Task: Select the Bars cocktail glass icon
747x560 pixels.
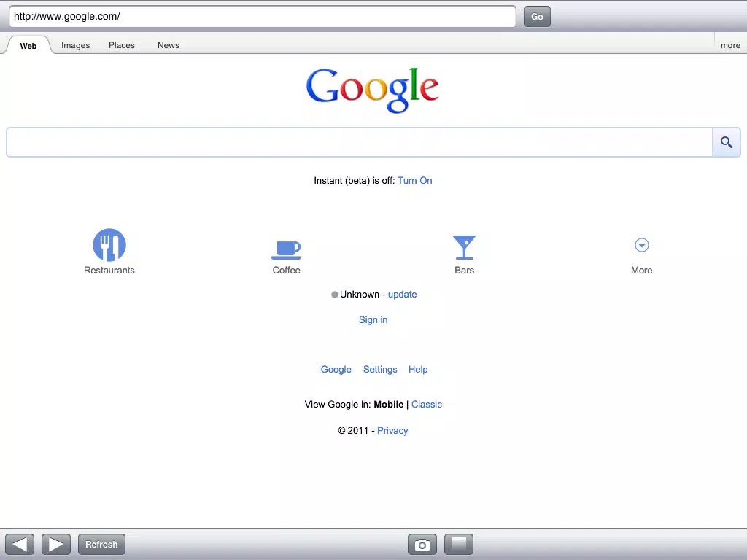Action: [464, 247]
